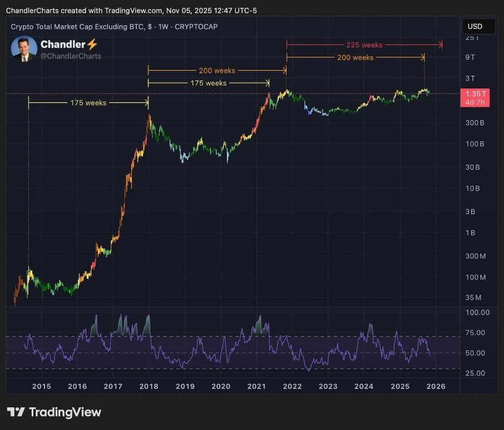504x430 pixels.
Task: Select the Chandler display name
Action: [63, 45]
